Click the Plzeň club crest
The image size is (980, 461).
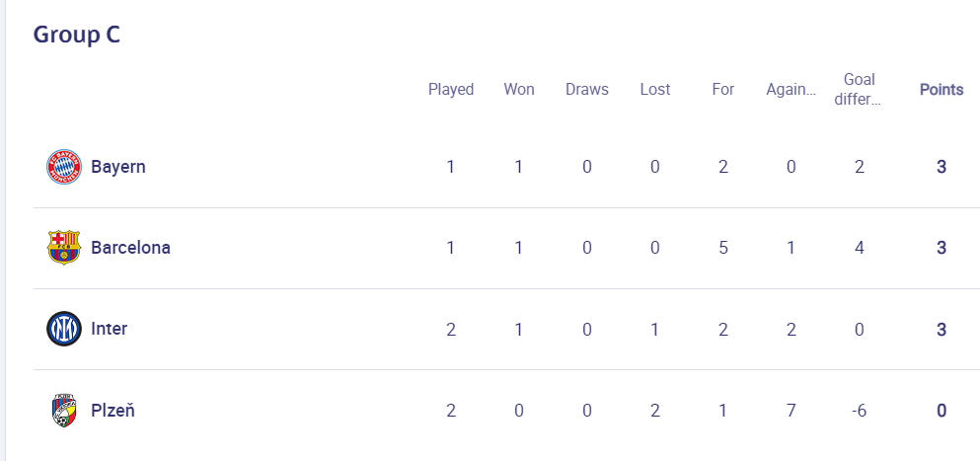pyautogui.click(x=64, y=411)
